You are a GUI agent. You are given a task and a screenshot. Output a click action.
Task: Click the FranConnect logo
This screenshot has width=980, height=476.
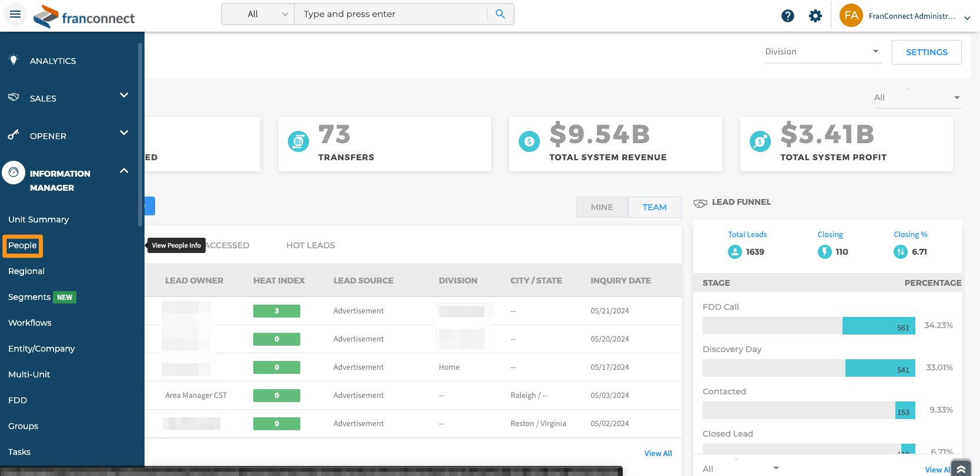84,16
